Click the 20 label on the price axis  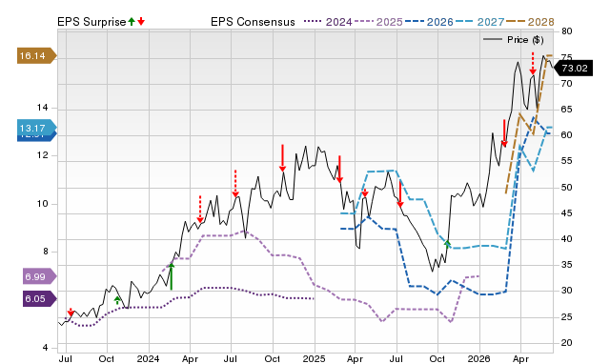pyautogui.click(x=567, y=343)
